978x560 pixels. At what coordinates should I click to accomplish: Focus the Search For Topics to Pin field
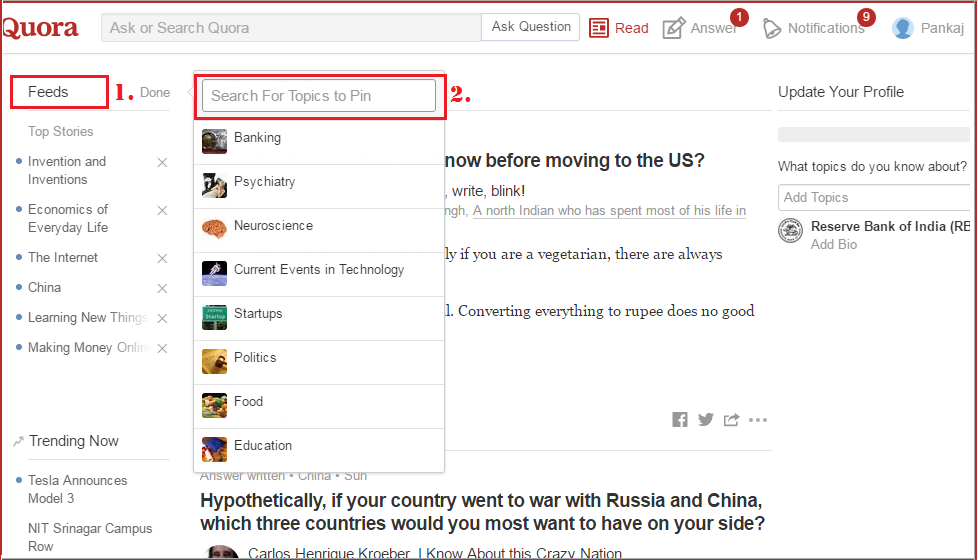pyautogui.click(x=319, y=95)
